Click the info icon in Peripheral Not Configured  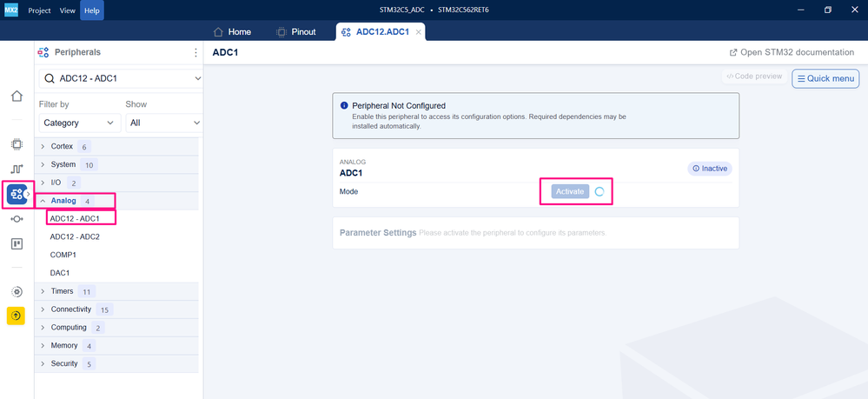(344, 105)
